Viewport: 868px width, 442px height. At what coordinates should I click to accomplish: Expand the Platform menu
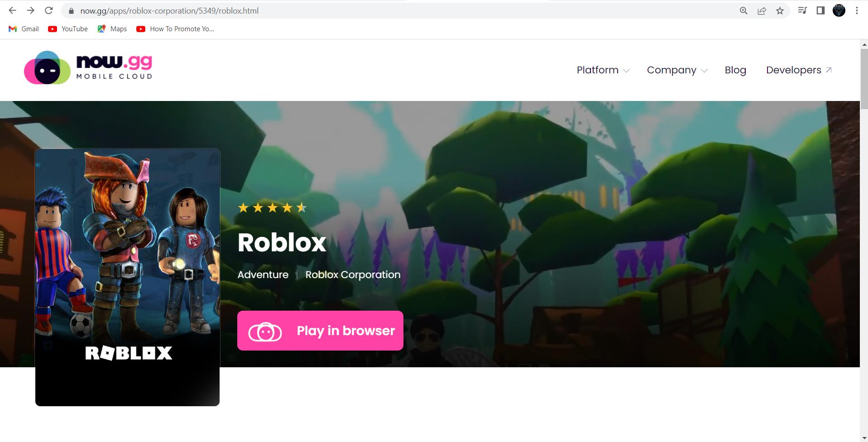pos(603,70)
